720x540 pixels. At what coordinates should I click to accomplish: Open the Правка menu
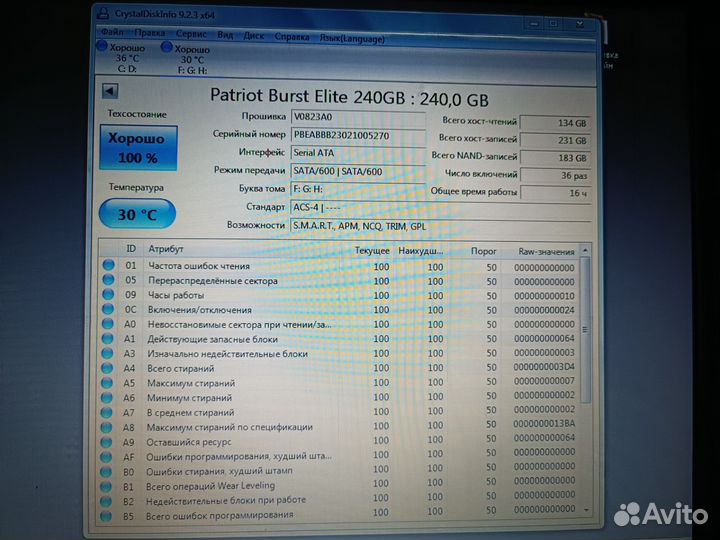150,33
